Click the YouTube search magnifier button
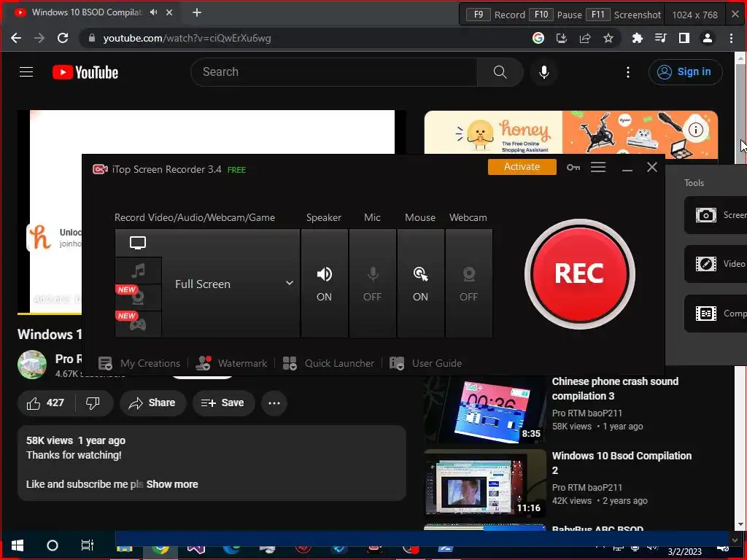Viewport: 747px width, 560px height. point(500,72)
